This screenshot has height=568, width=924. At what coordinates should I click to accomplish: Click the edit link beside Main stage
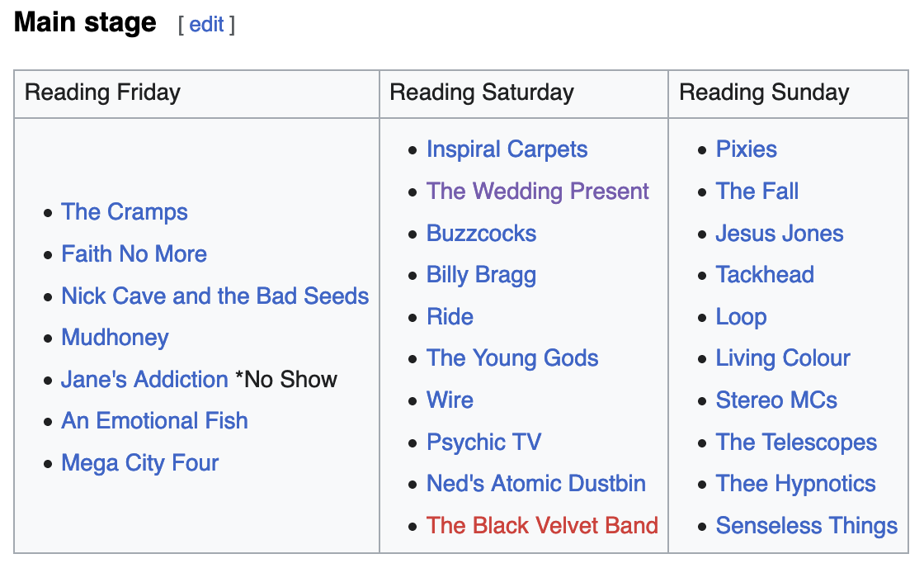206,25
